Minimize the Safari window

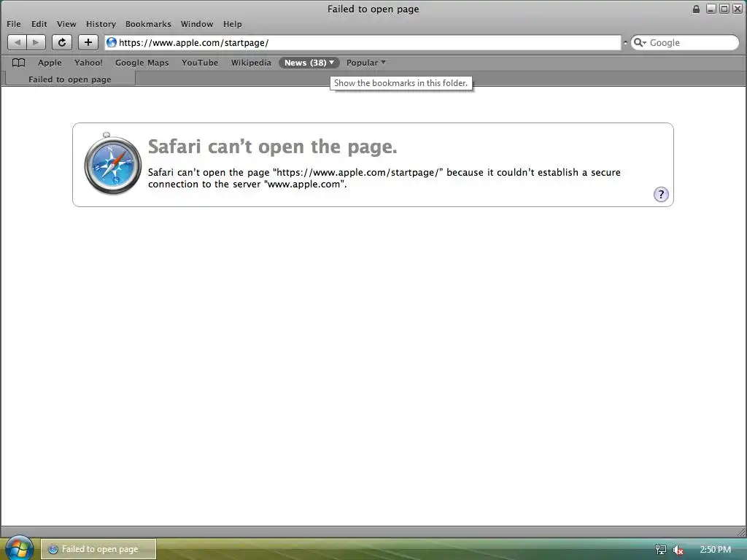[x=711, y=9]
